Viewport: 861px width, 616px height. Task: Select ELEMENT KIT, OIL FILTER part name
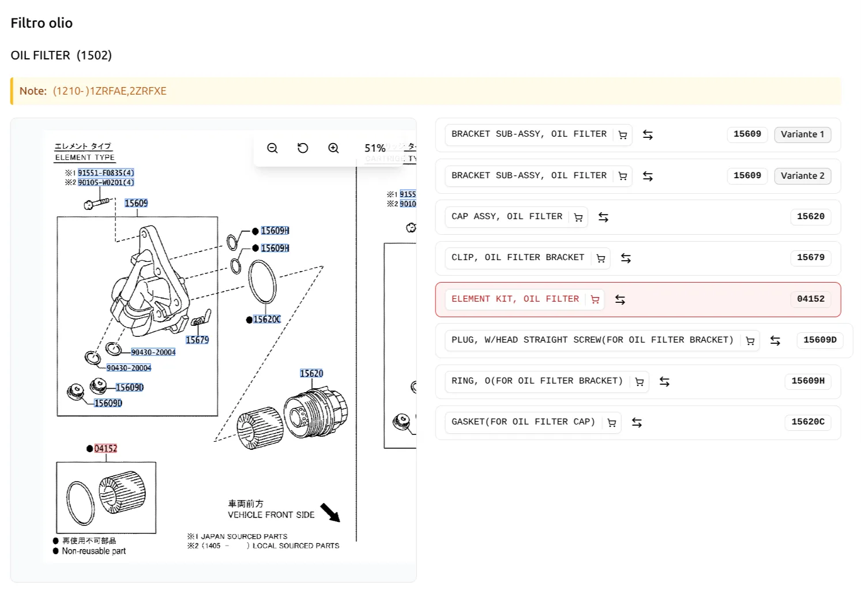click(515, 299)
